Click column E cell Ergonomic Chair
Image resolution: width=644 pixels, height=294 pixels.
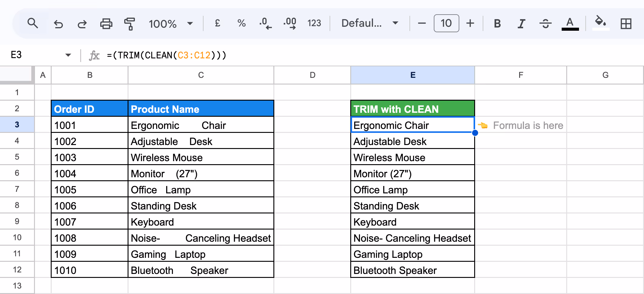click(x=413, y=125)
